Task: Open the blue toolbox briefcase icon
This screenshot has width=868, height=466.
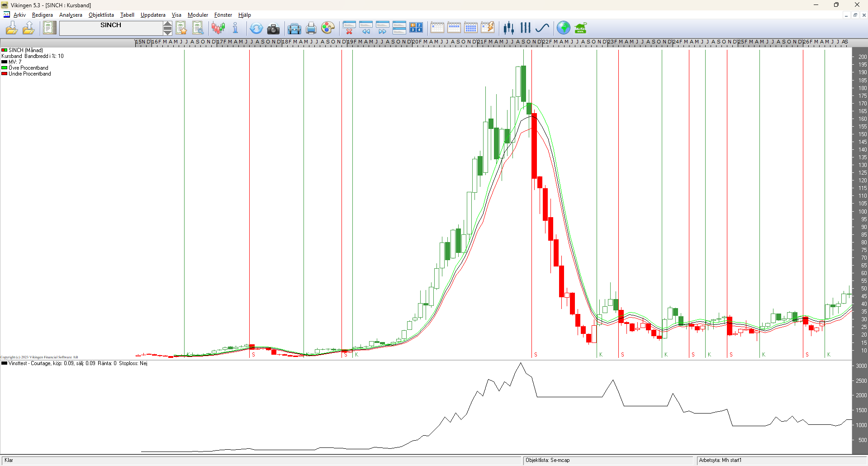Action: pos(294,29)
